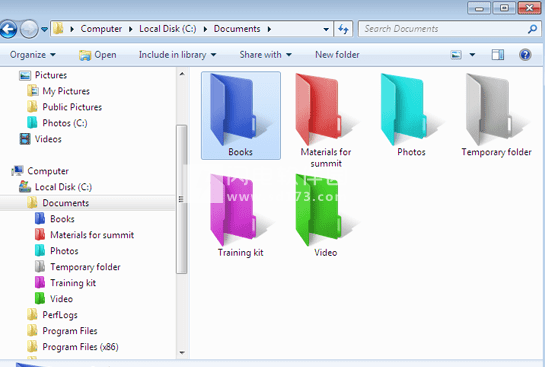
Task: Select Books in navigation tree
Action: point(62,219)
